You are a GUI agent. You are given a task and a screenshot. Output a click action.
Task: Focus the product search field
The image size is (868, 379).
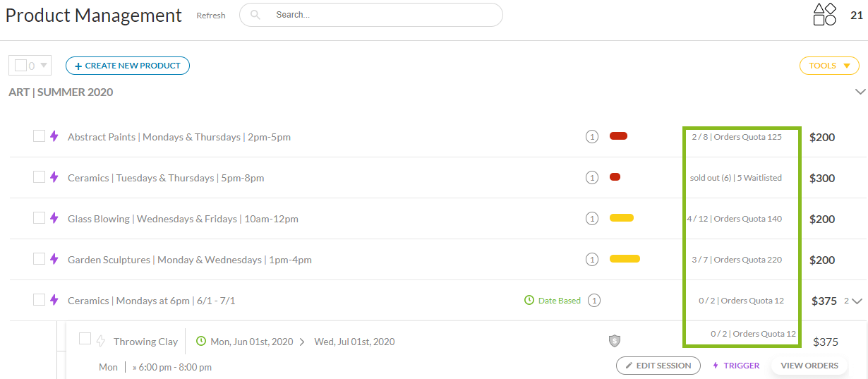pyautogui.click(x=381, y=15)
